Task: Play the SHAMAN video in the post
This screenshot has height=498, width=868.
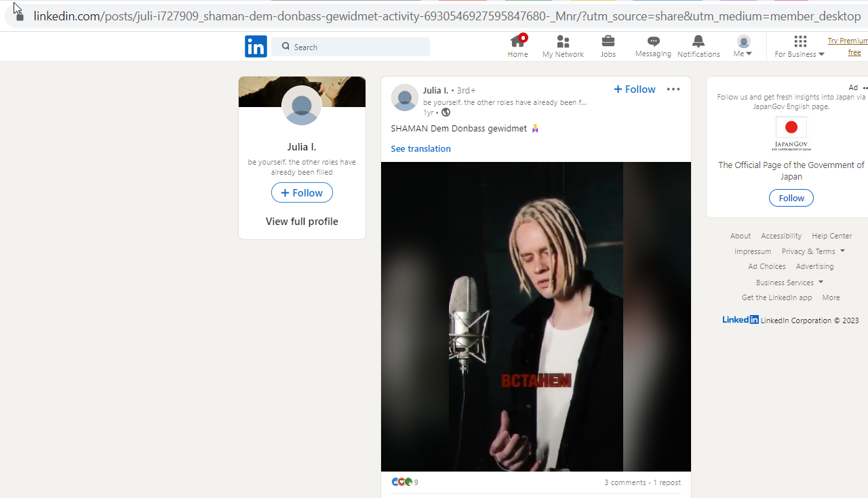Action: click(536, 316)
